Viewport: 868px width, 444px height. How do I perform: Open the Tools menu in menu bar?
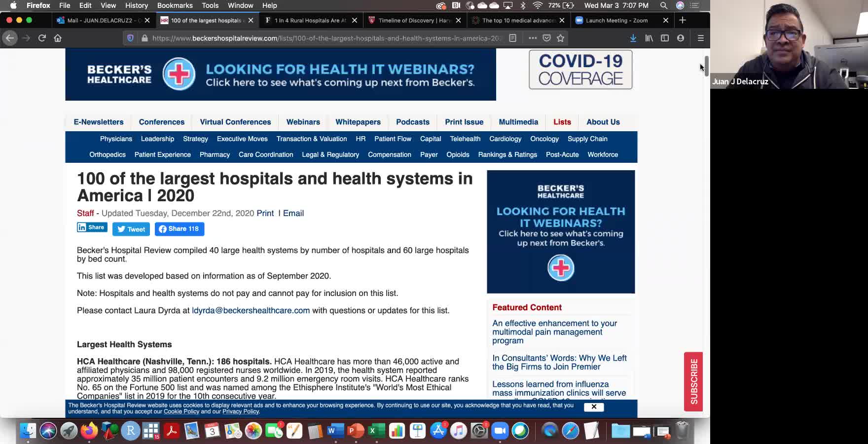click(x=210, y=5)
